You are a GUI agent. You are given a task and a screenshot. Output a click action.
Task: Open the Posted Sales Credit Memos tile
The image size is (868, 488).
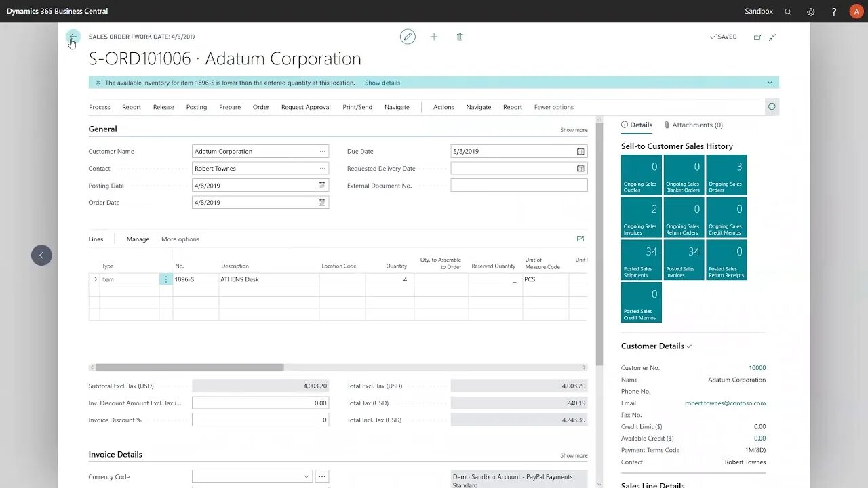(641, 302)
